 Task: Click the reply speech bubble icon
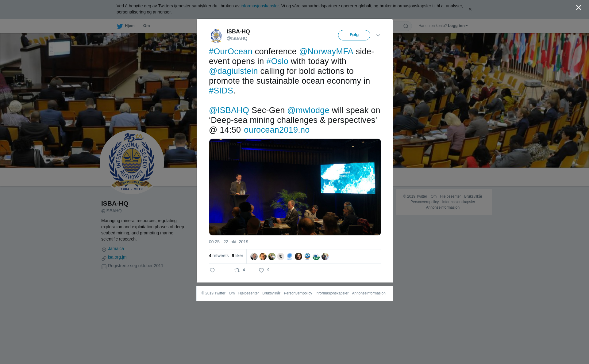(x=212, y=270)
